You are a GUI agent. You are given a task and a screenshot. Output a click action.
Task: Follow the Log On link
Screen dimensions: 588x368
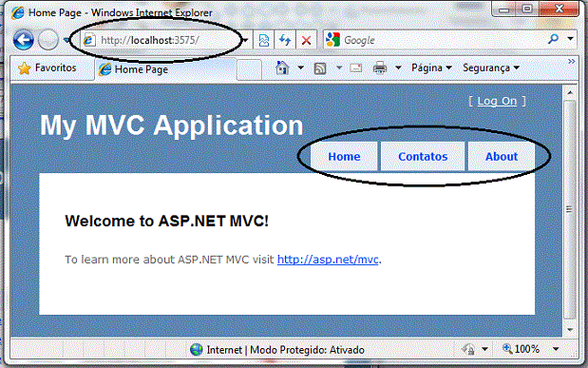[497, 101]
